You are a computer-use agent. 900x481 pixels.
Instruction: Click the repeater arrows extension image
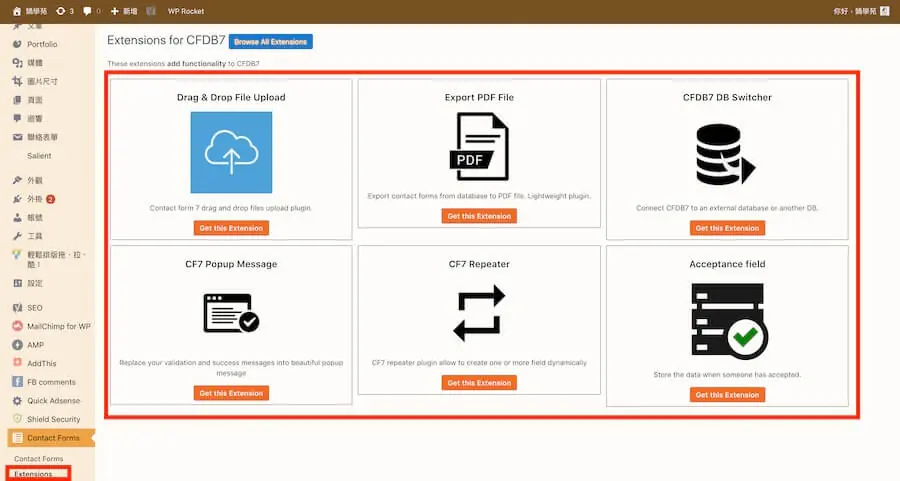point(479,313)
